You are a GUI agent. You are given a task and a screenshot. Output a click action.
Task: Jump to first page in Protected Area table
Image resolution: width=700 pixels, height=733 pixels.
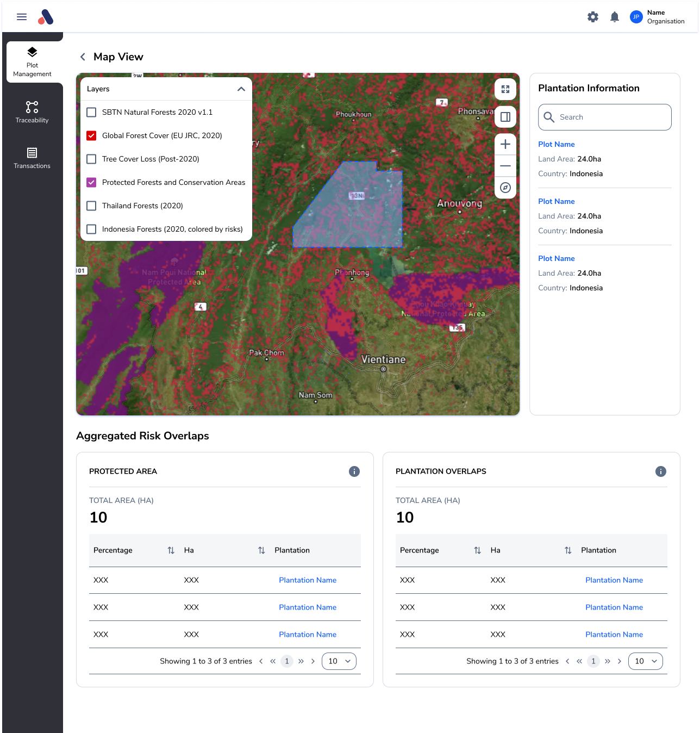273,661
